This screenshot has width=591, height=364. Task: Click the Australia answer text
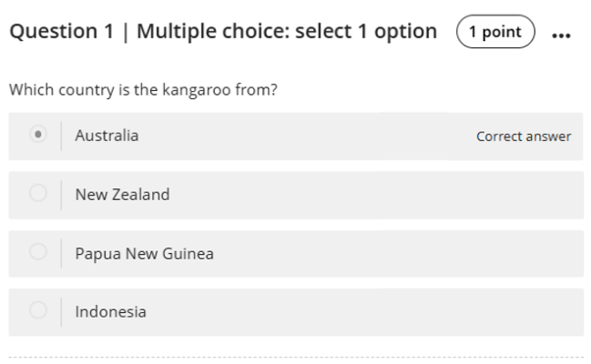107,136
